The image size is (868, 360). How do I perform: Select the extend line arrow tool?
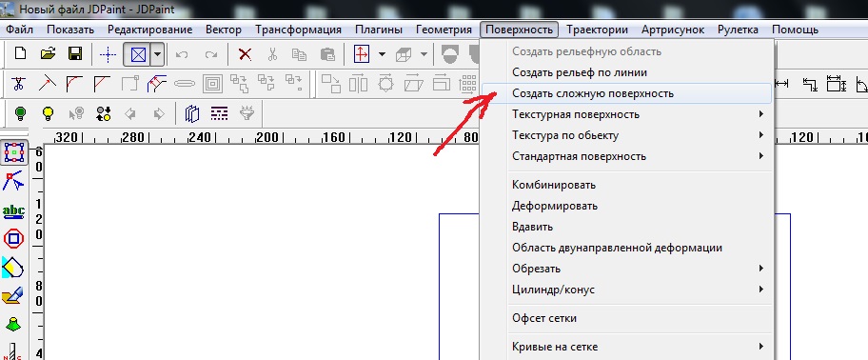[x=47, y=84]
